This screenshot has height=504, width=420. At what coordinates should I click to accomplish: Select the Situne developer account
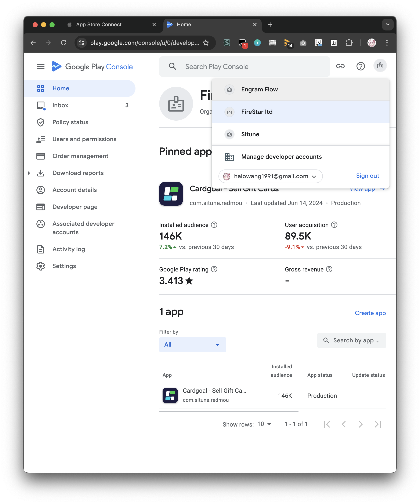coord(300,134)
